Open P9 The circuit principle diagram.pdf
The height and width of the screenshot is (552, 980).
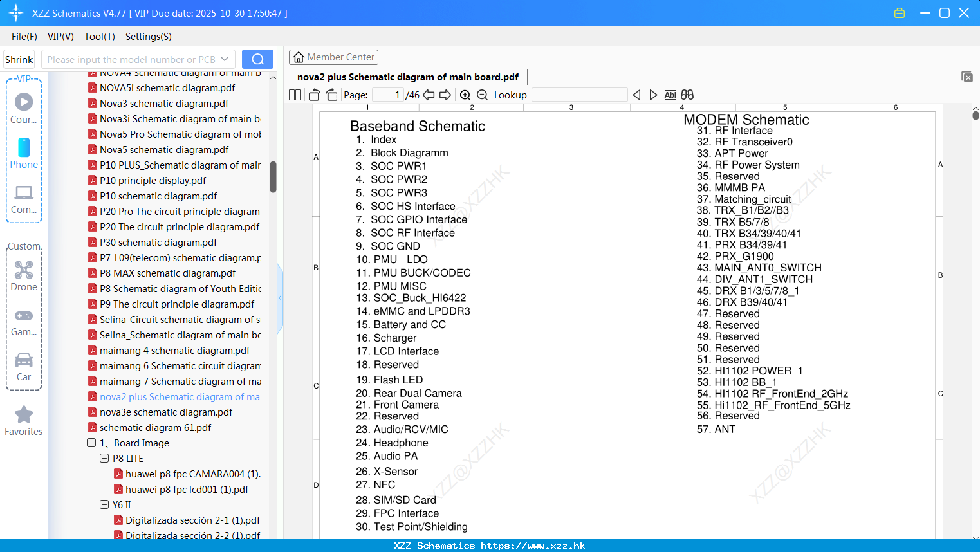click(177, 304)
